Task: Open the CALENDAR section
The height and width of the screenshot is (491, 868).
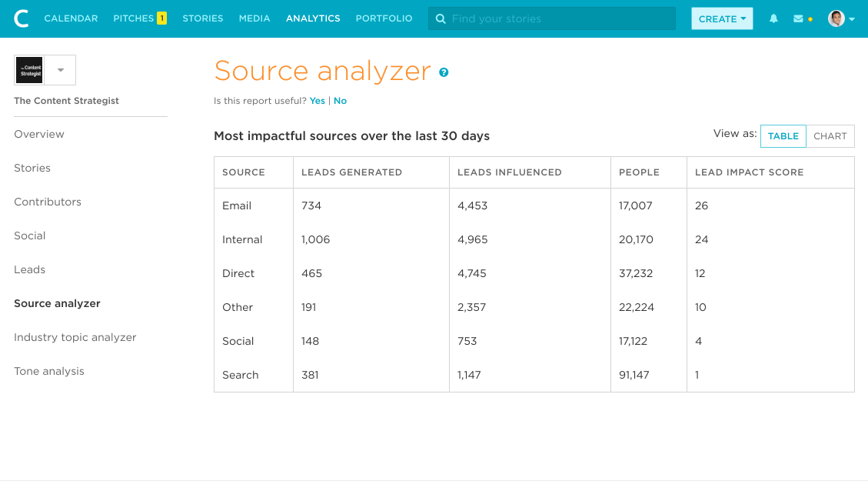Action: (71, 18)
